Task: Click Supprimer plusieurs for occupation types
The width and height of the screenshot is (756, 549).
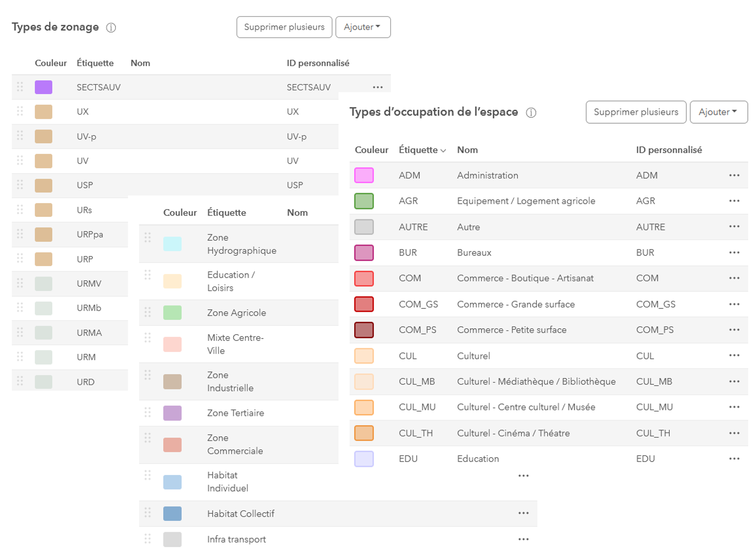Action: tap(636, 112)
